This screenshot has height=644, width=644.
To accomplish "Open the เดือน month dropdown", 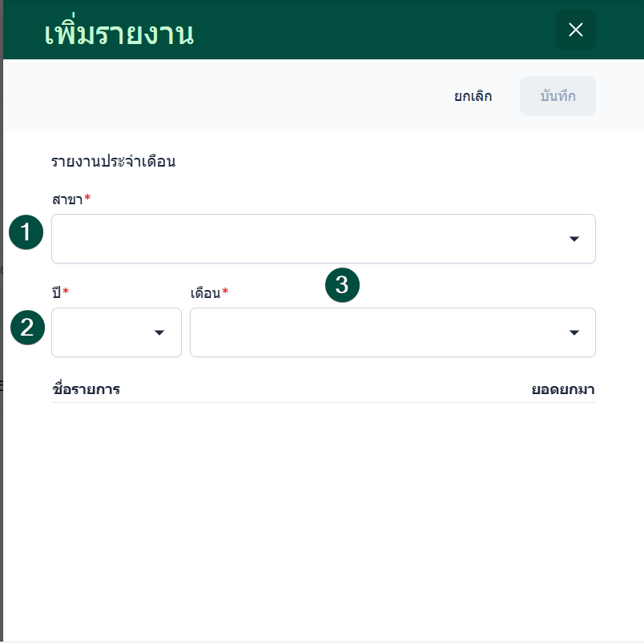I will (392, 332).
